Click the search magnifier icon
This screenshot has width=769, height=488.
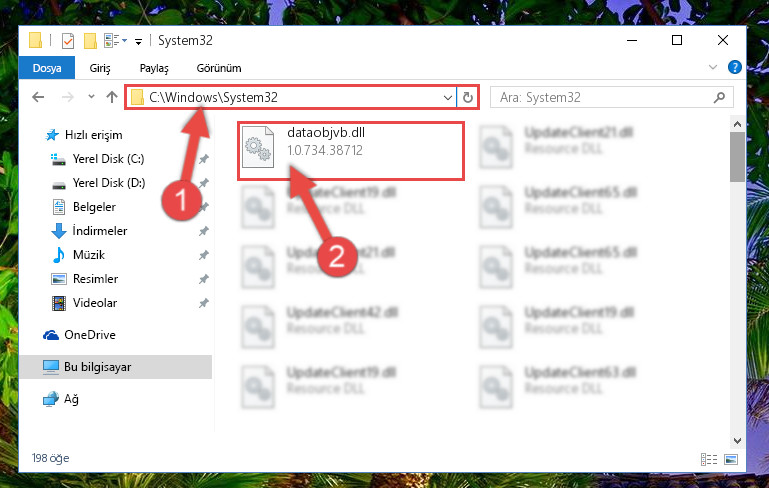[x=719, y=98]
